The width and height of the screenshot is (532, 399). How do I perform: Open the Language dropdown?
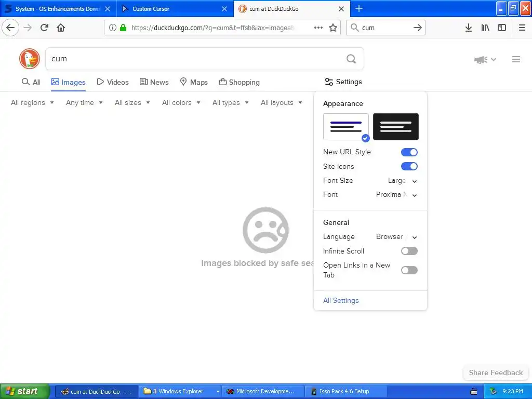click(396, 237)
